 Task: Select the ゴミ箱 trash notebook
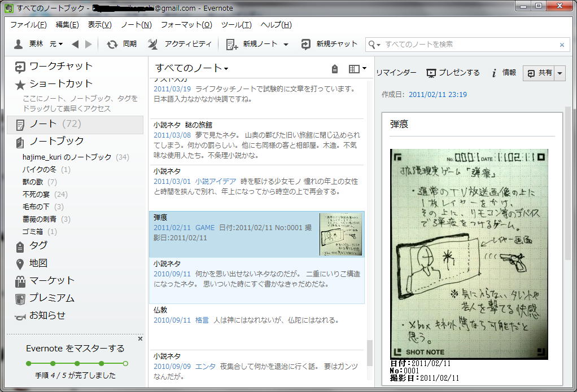(x=40, y=232)
